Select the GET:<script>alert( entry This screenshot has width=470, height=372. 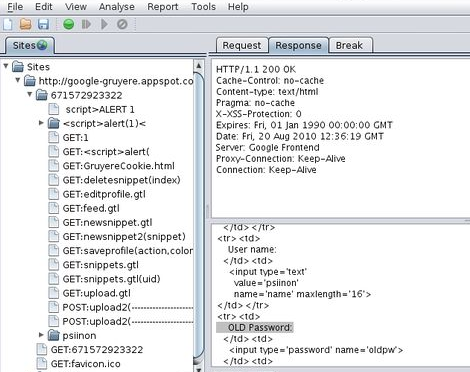pos(106,152)
